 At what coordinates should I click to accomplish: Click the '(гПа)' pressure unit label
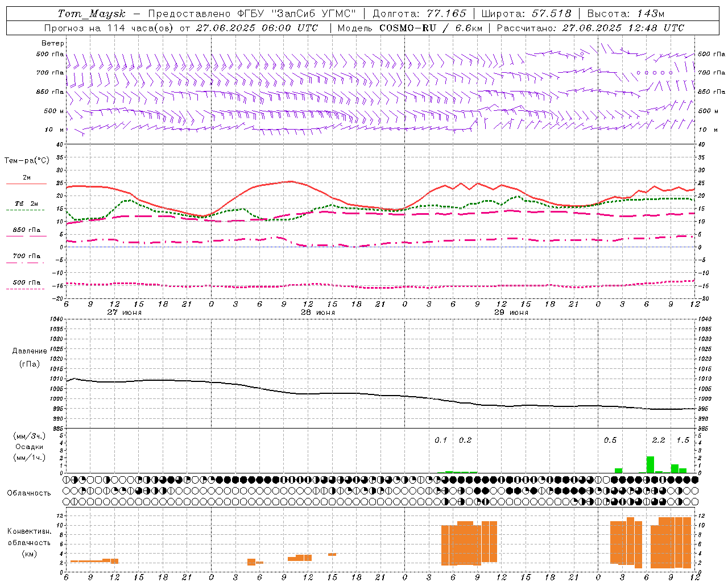click(x=30, y=364)
